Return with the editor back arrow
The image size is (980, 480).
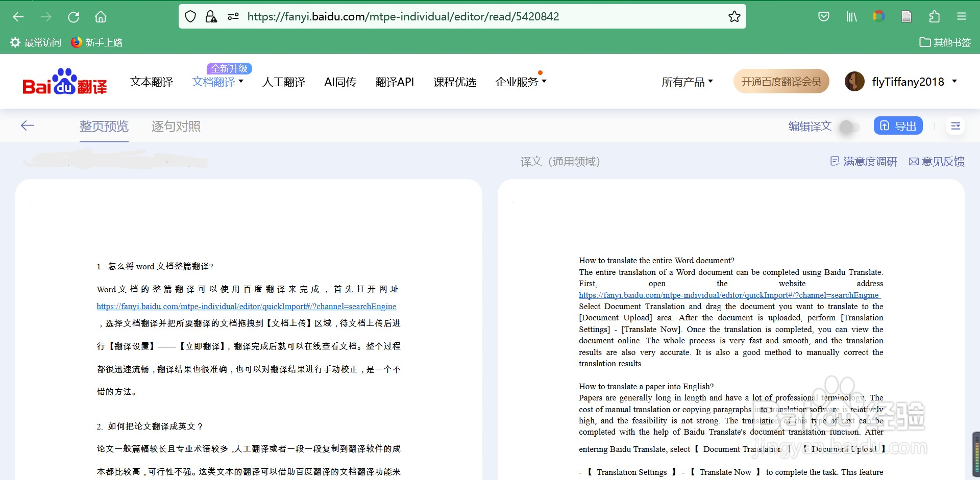pos(28,125)
